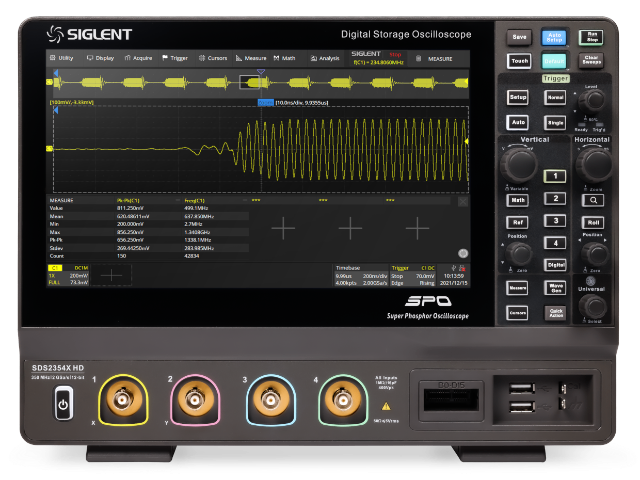
Task: Tap the MEASURE label in the top bar
Action: coord(440,59)
